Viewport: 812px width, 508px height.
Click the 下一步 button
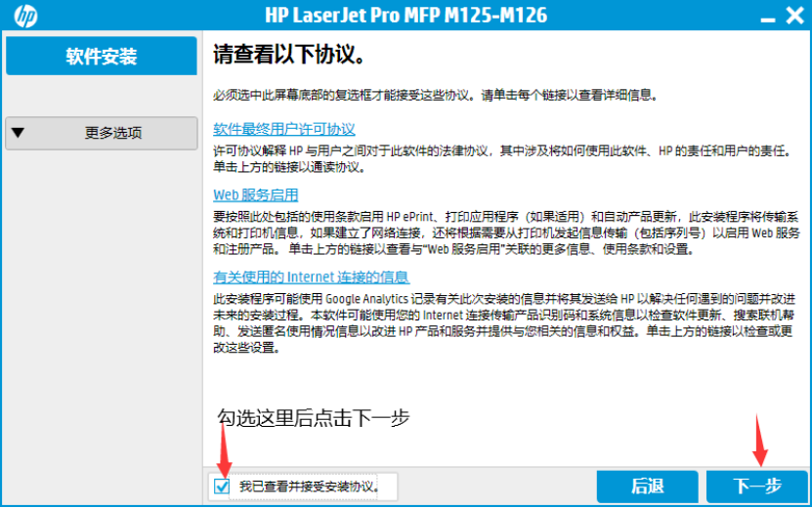tap(756, 487)
